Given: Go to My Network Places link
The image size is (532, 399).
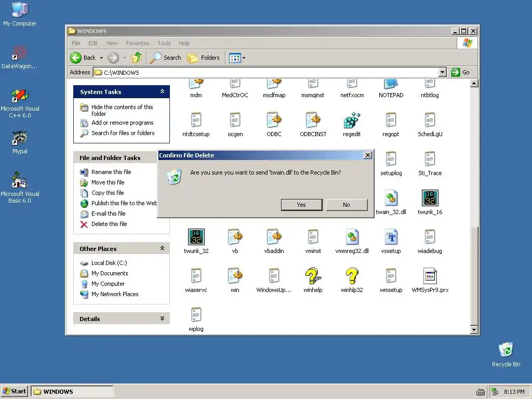Looking at the screenshot, I should coord(115,294).
